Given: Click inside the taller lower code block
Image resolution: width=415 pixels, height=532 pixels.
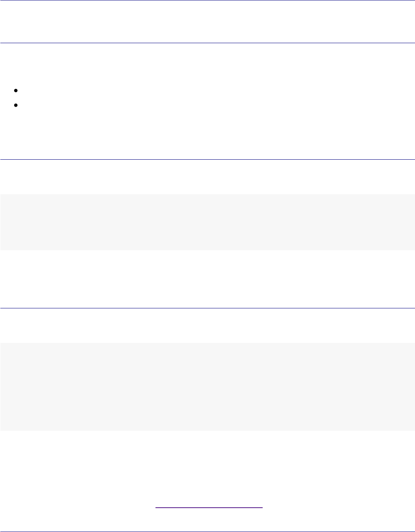Looking at the screenshot, I should [x=207, y=386].
